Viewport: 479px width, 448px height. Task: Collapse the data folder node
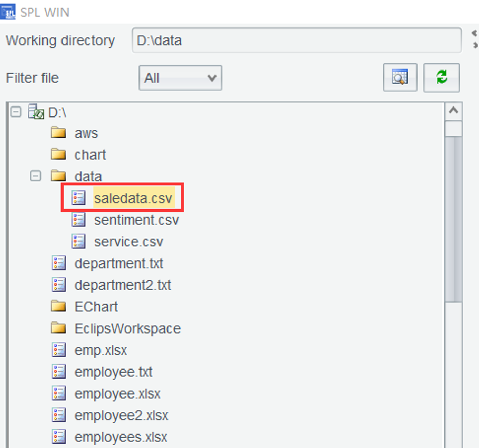36,176
